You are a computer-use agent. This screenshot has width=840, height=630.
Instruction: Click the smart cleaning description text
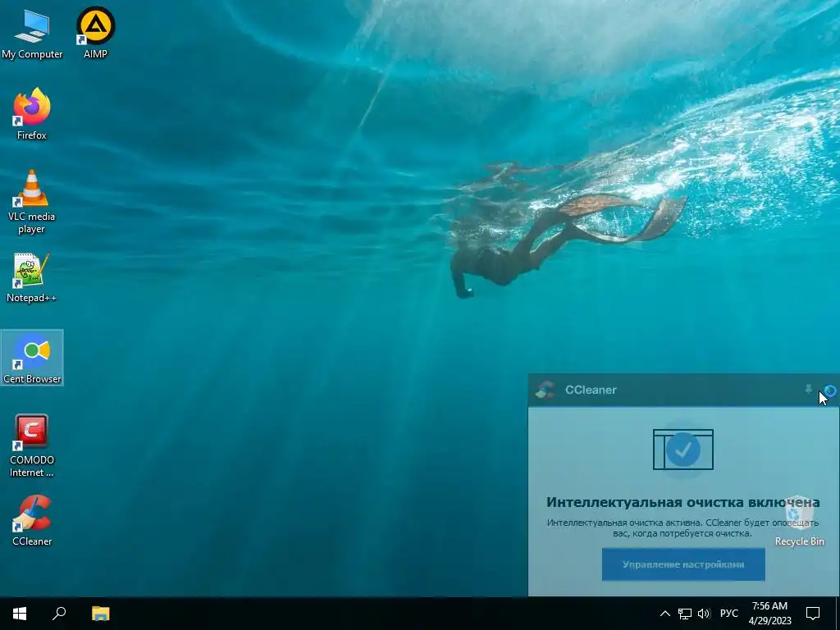[683, 527]
